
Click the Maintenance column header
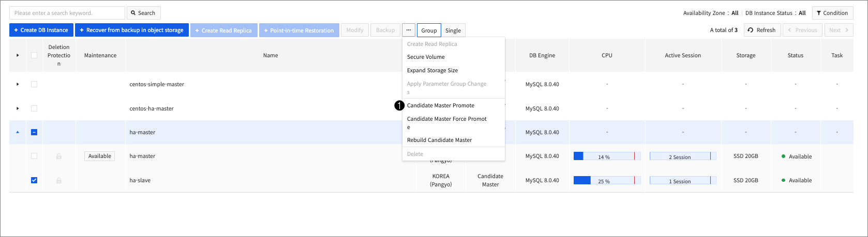coord(100,55)
